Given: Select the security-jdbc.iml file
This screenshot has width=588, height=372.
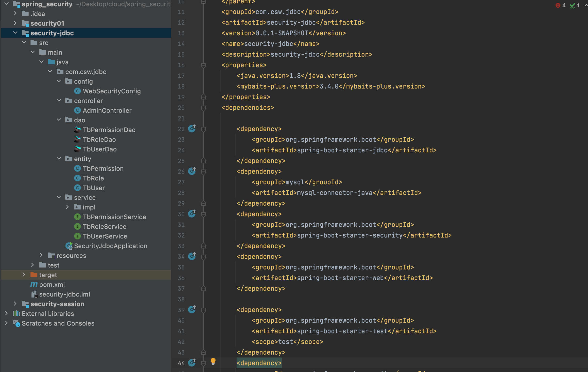Looking at the screenshot, I should tap(64, 294).
